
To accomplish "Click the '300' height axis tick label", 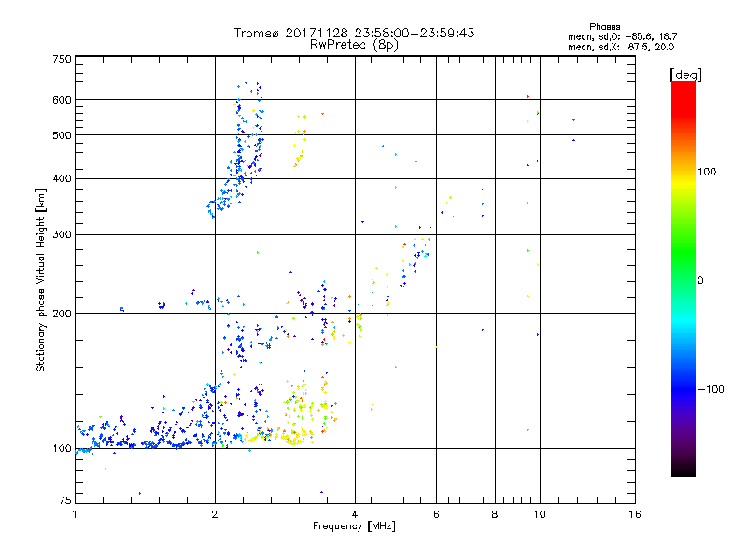I will [62, 235].
